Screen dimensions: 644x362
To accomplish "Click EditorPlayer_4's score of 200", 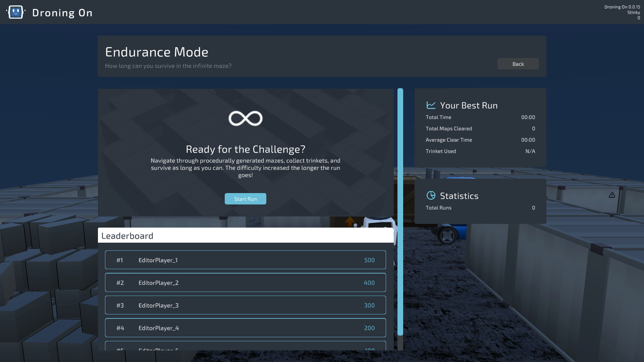I will click(x=369, y=328).
